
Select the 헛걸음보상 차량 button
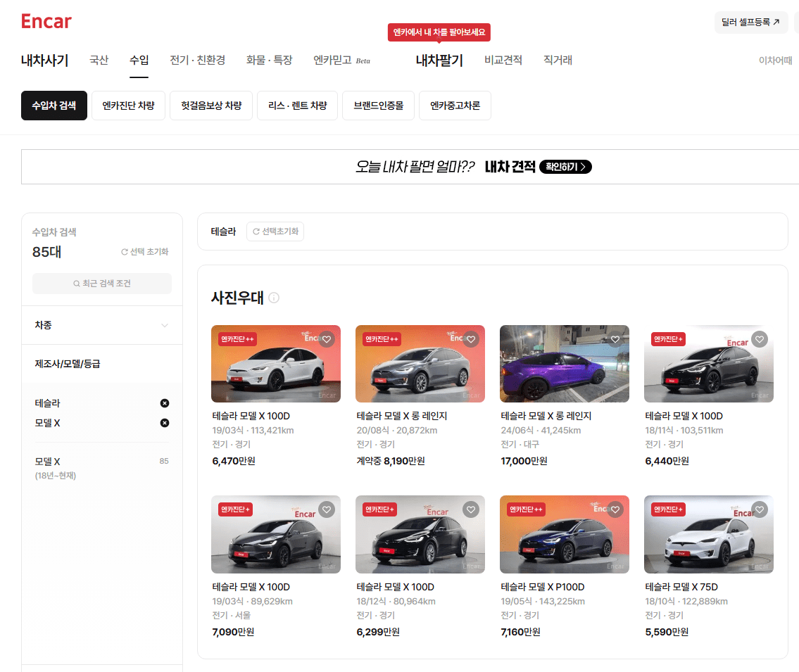(x=211, y=106)
